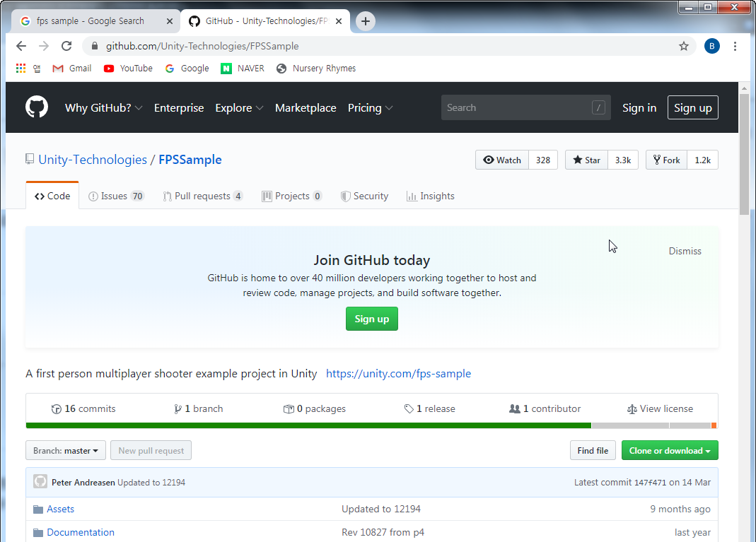Focus the GitHub Search field
This screenshot has width=756, height=542.
(x=525, y=107)
